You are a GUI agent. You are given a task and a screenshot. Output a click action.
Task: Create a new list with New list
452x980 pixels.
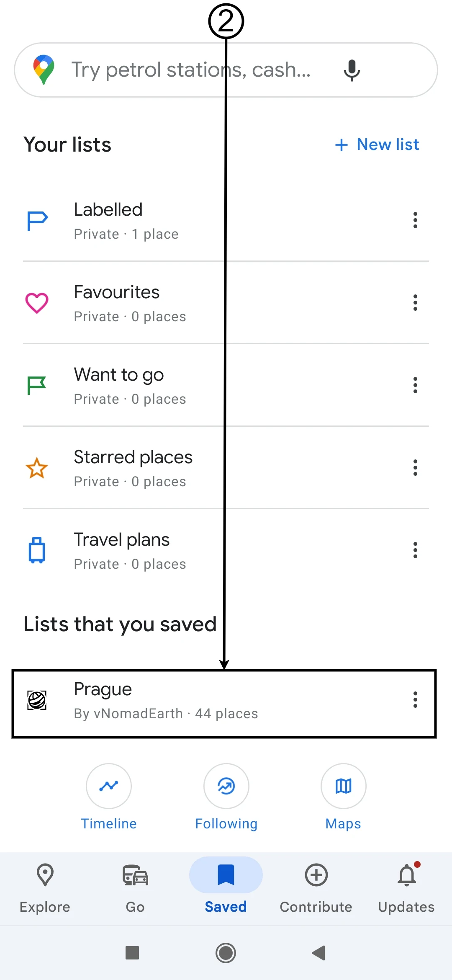(x=377, y=145)
